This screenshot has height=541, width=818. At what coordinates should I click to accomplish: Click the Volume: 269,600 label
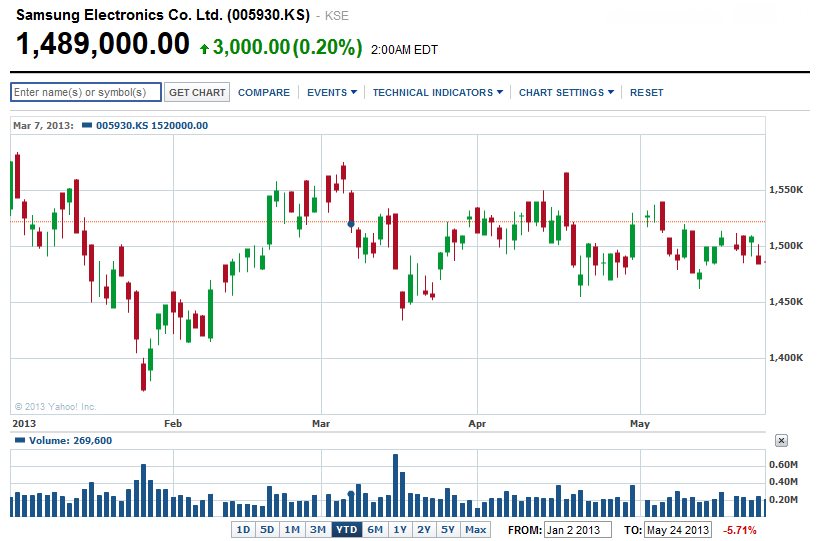(70, 440)
